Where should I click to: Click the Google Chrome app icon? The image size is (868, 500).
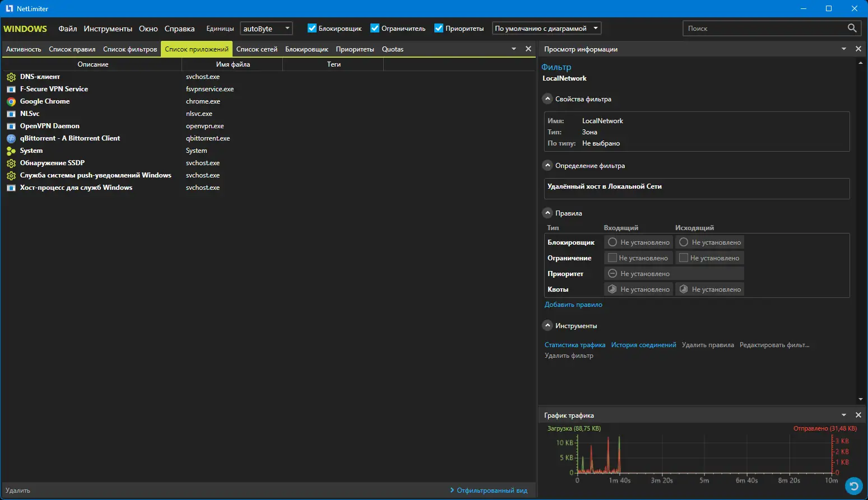(x=11, y=102)
